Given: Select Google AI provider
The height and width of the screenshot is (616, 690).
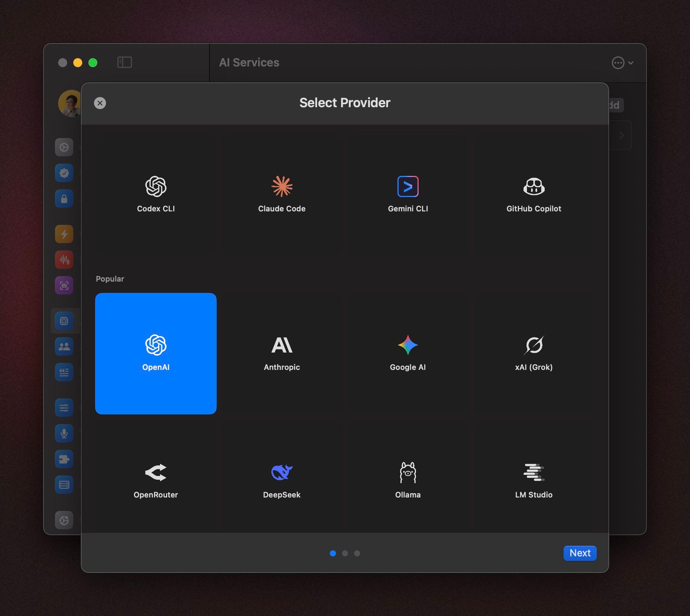Looking at the screenshot, I should click(x=408, y=353).
